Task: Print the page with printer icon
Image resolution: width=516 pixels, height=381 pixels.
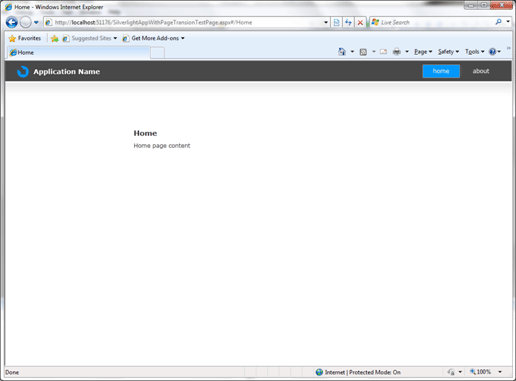Action: [397, 52]
